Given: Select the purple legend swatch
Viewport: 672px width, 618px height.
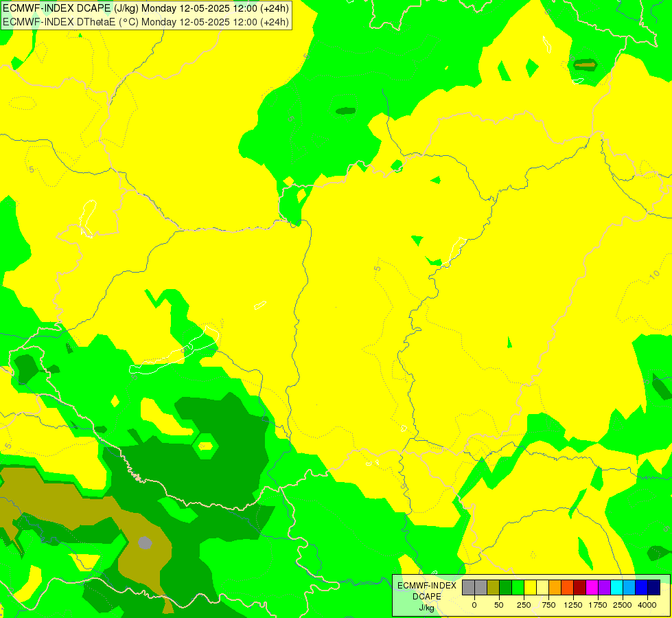Looking at the screenshot, I should [x=604, y=587].
